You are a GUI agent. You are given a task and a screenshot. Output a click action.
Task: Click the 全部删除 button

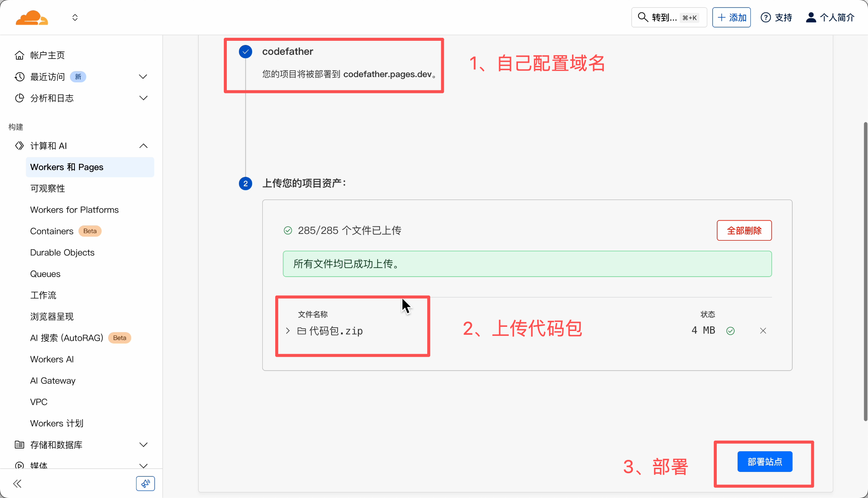click(x=744, y=230)
